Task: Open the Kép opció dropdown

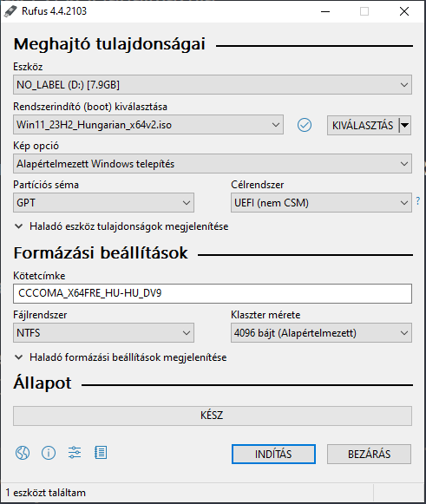Action: tap(213, 164)
